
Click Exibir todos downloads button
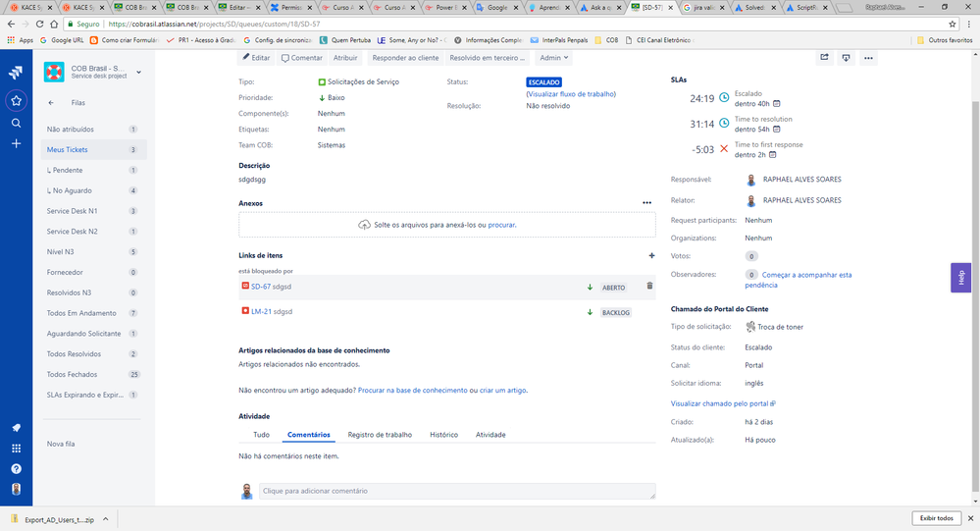pos(936,518)
